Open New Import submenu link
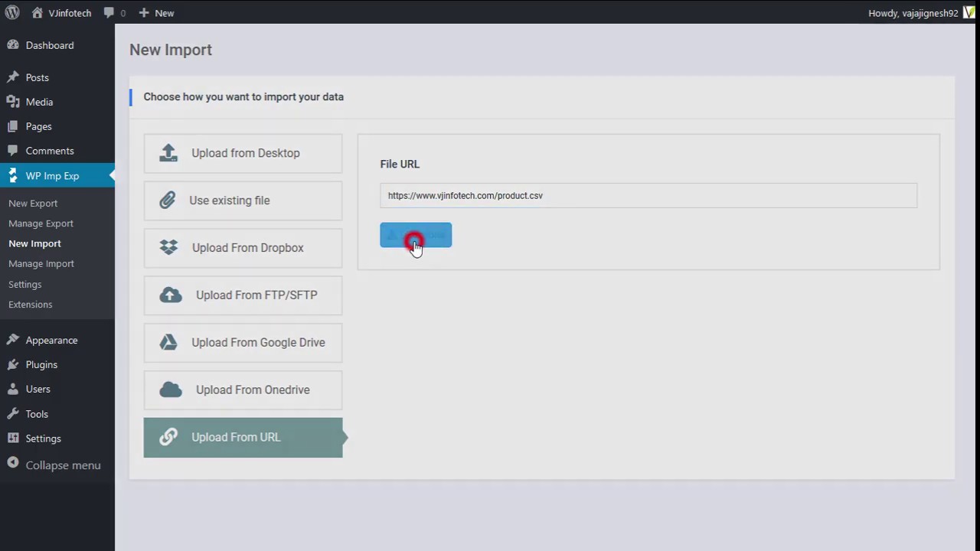Screen dimensions: 980x551 tap(34, 243)
